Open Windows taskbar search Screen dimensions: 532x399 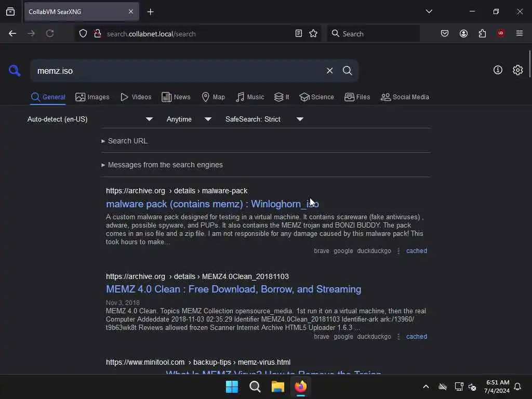click(255, 387)
